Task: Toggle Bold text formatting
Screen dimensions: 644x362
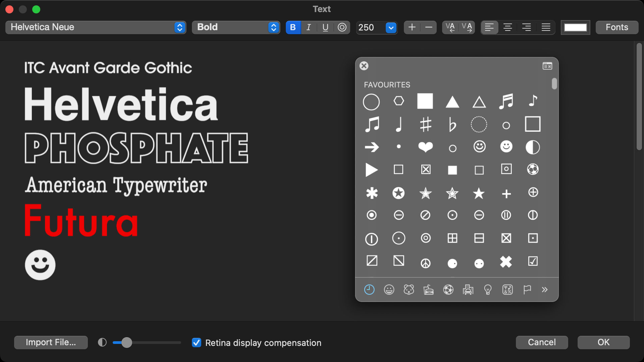Action: tap(293, 27)
